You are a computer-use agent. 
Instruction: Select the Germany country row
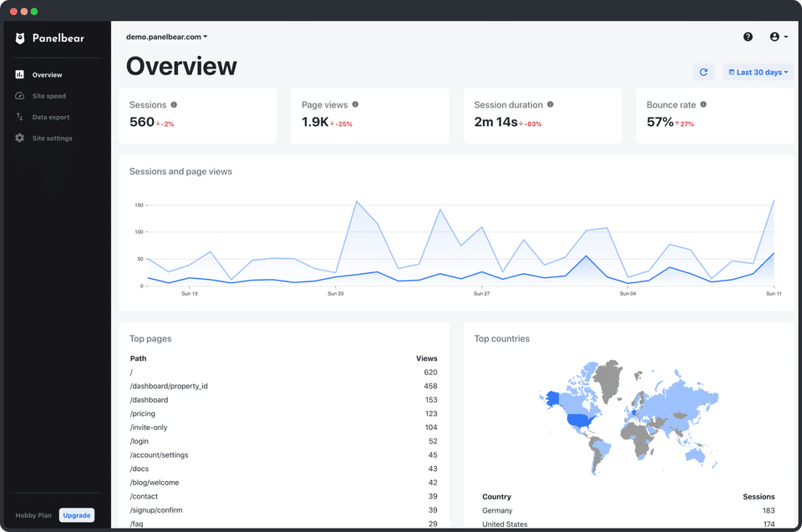[x=628, y=510]
